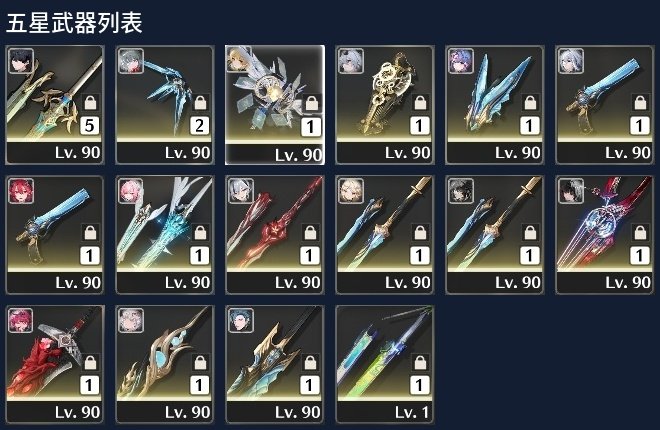This screenshot has width=660, height=430.
Task: Click the crimson red sword weapon icon
Action: [275, 224]
